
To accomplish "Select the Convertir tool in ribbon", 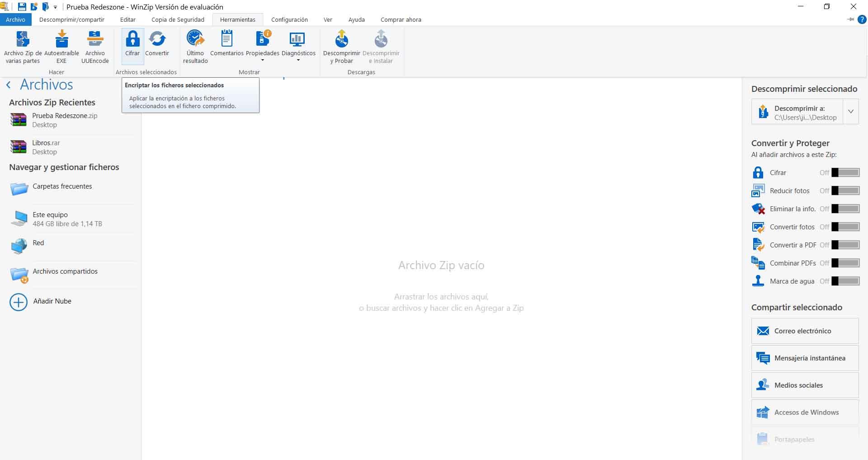I will (157, 44).
